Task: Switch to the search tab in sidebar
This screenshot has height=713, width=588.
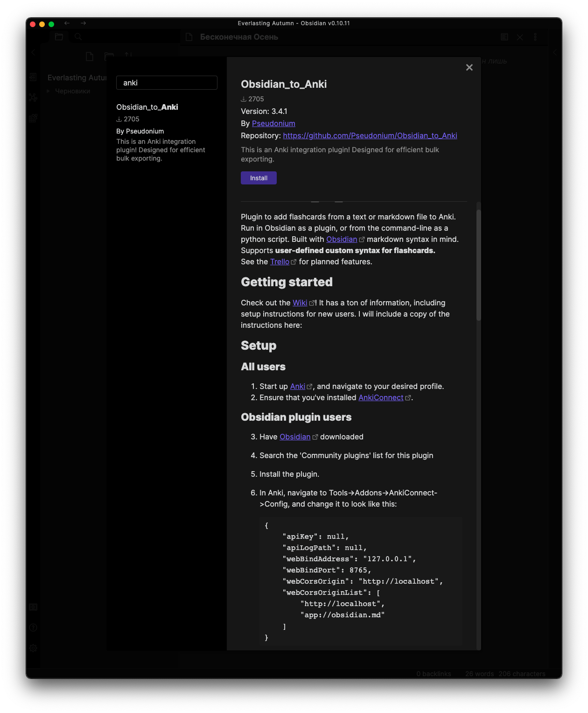Action: click(78, 37)
